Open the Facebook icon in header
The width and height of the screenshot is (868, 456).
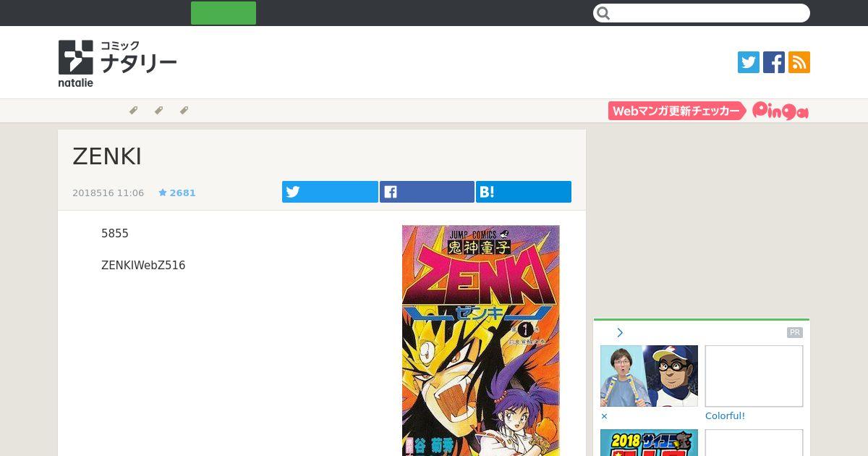774,62
